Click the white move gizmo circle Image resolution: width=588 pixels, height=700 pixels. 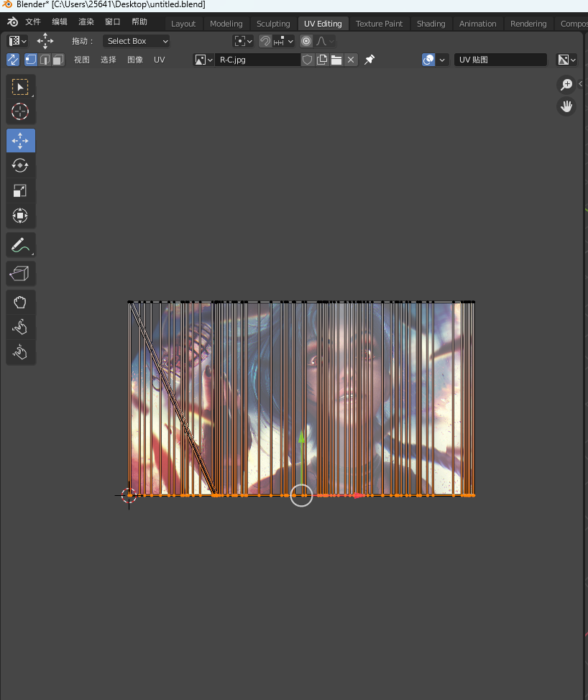tap(301, 496)
